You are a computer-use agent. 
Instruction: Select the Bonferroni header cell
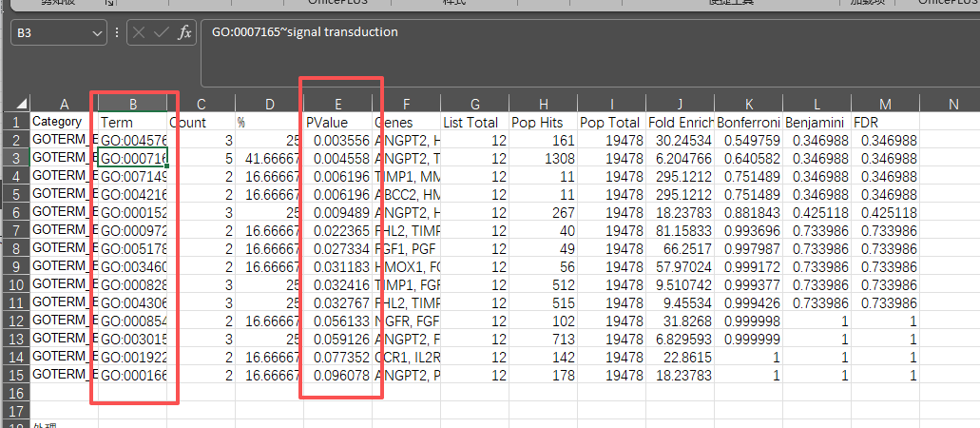pyautogui.click(x=748, y=123)
